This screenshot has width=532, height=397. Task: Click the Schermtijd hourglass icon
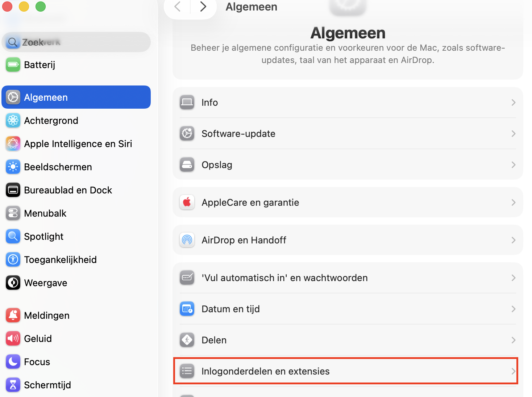pyautogui.click(x=13, y=385)
